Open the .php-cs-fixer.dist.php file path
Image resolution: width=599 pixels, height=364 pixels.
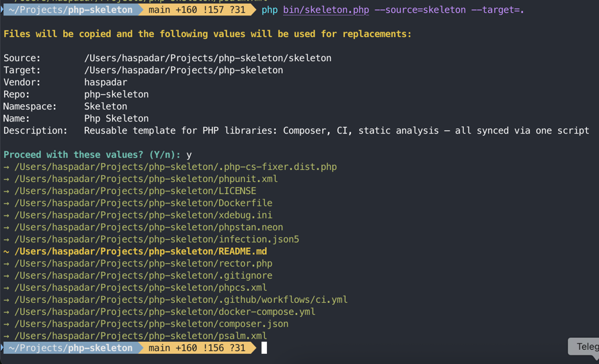175,167
